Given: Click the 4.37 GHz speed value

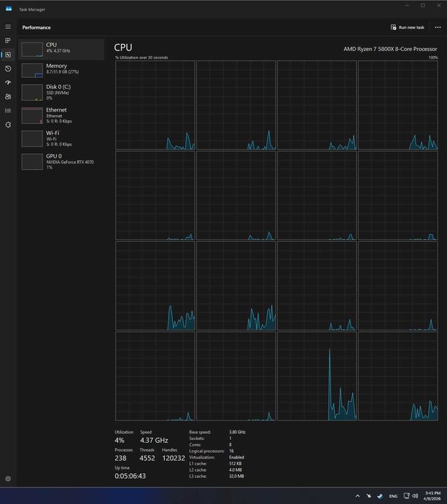Looking at the screenshot, I should tap(154, 441).
